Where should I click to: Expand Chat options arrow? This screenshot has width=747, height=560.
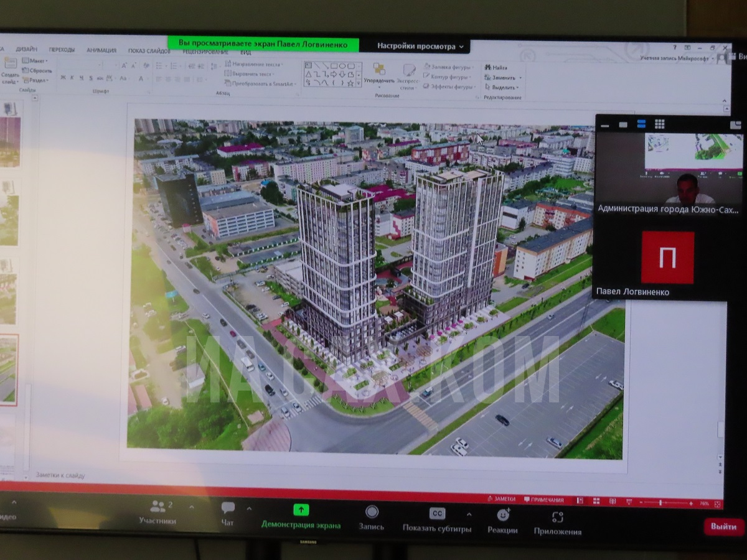tap(249, 508)
